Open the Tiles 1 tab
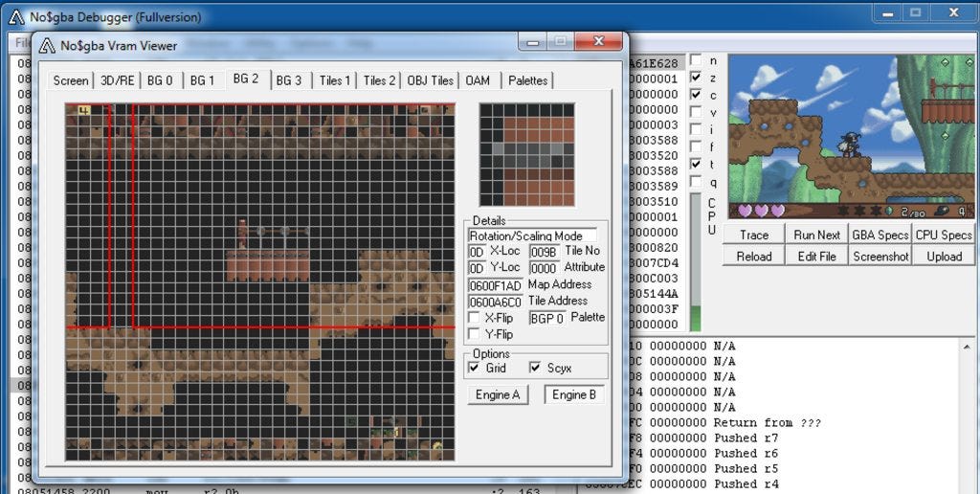Image resolution: width=980 pixels, height=494 pixels. [335, 80]
